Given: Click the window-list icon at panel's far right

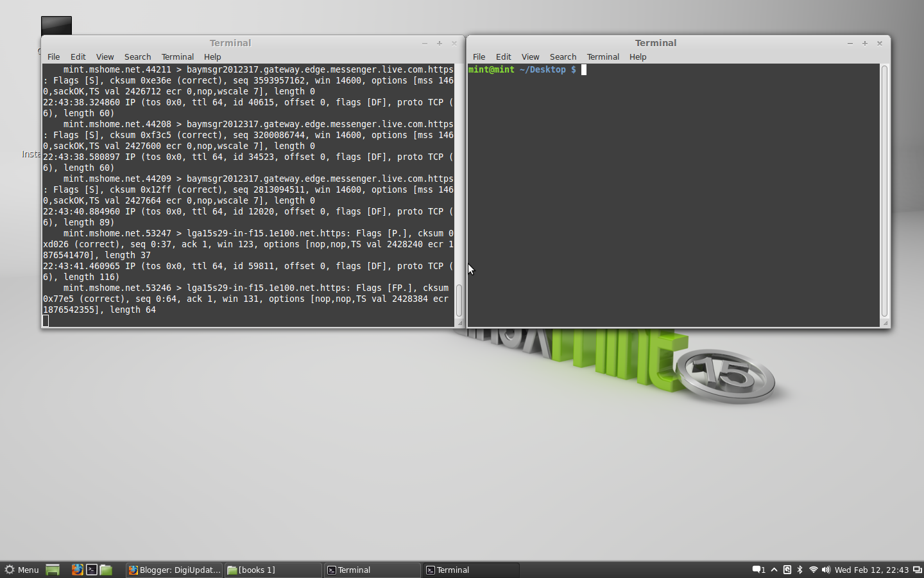Looking at the screenshot, I should click(x=918, y=570).
